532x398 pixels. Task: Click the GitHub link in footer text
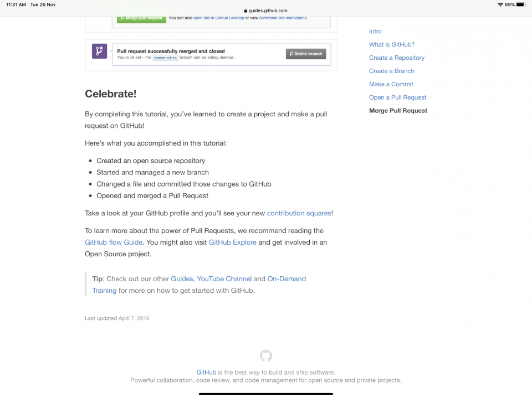206,373
